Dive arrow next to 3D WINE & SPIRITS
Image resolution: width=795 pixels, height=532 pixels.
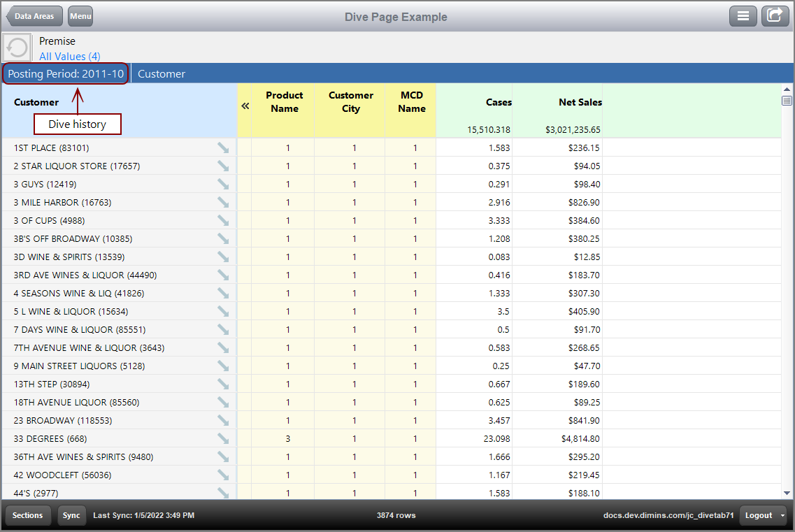click(x=223, y=257)
